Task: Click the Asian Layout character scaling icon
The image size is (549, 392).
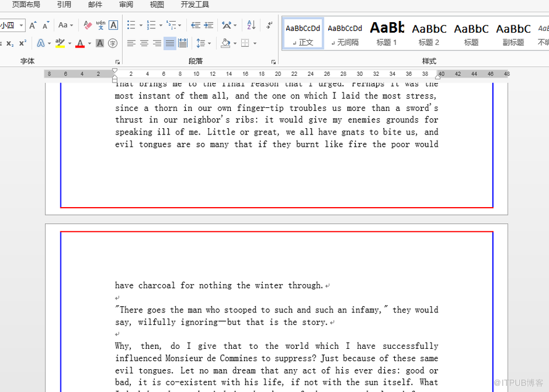Action: [226, 25]
